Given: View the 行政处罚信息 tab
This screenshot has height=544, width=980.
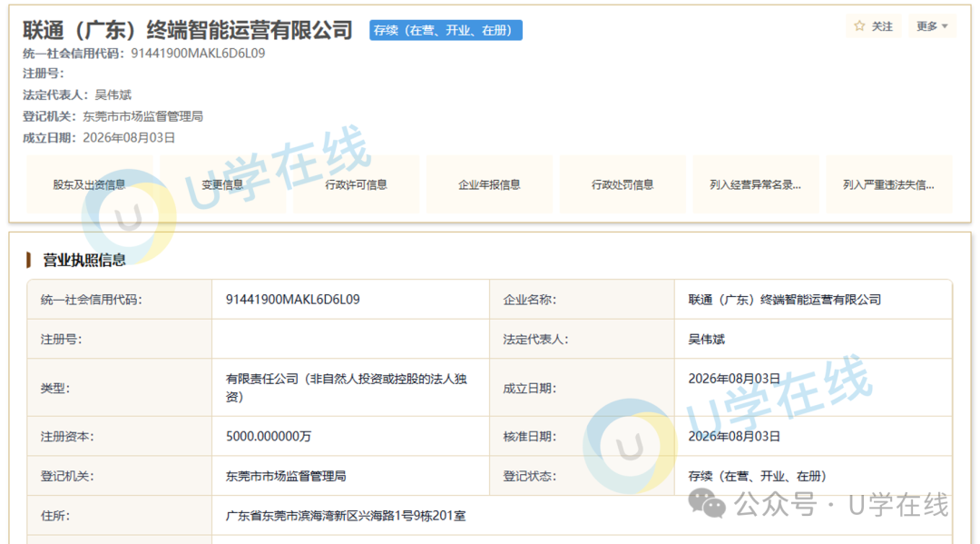Looking at the screenshot, I should (x=622, y=184).
